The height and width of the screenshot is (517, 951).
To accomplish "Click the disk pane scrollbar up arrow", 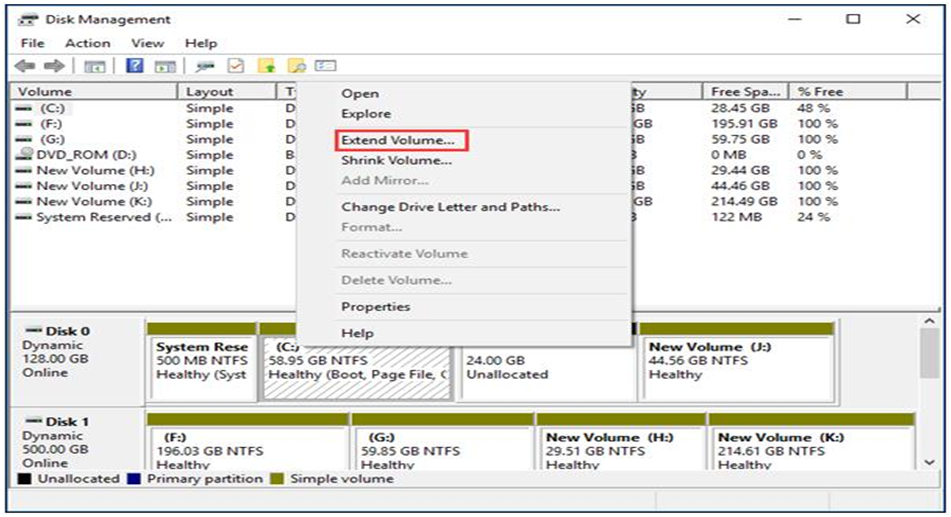I will click(x=929, y=322).
